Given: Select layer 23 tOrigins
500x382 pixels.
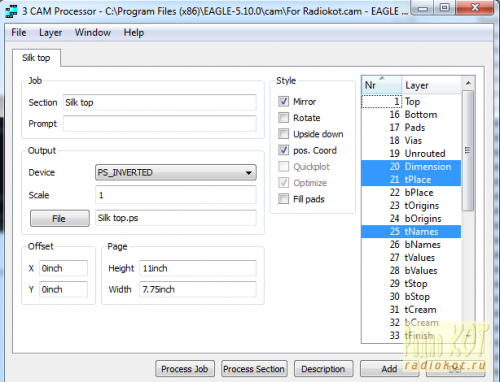Looking at the screenshot, I should click(x=411, y=205).
